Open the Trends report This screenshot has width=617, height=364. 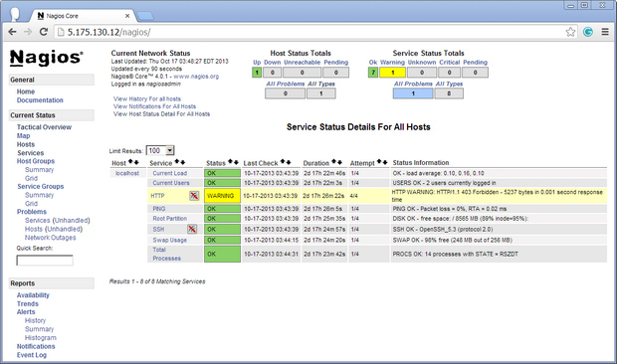28,304
